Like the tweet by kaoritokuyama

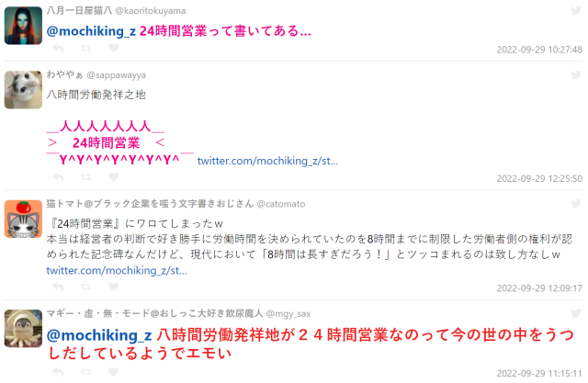coord(113,48)
